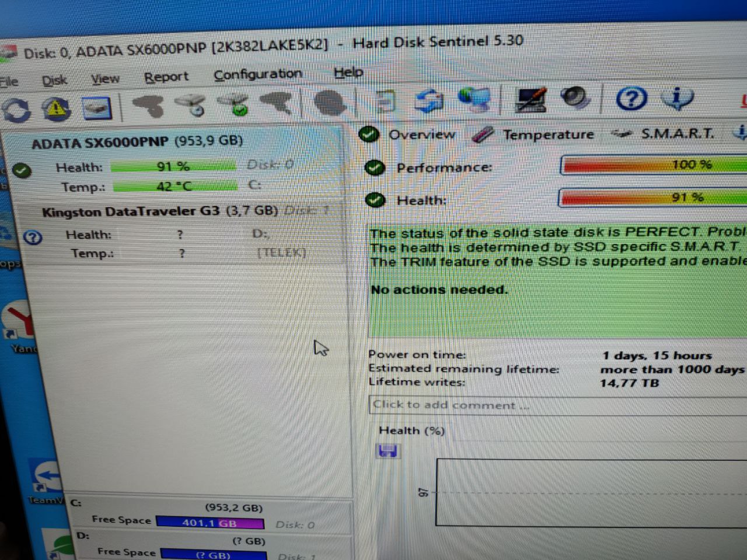747x560 pixels.
Task: Click the D: Free Space ? GB bar
Action: pos(212,554)
